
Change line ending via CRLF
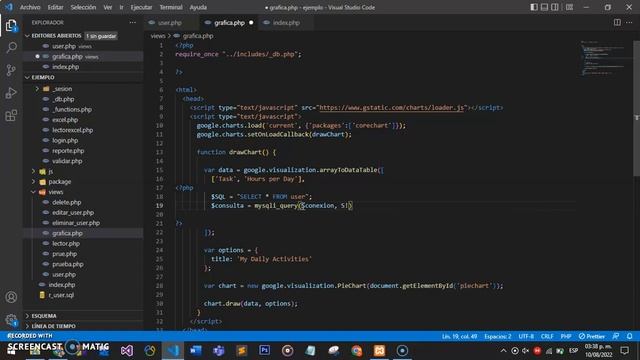547,336
